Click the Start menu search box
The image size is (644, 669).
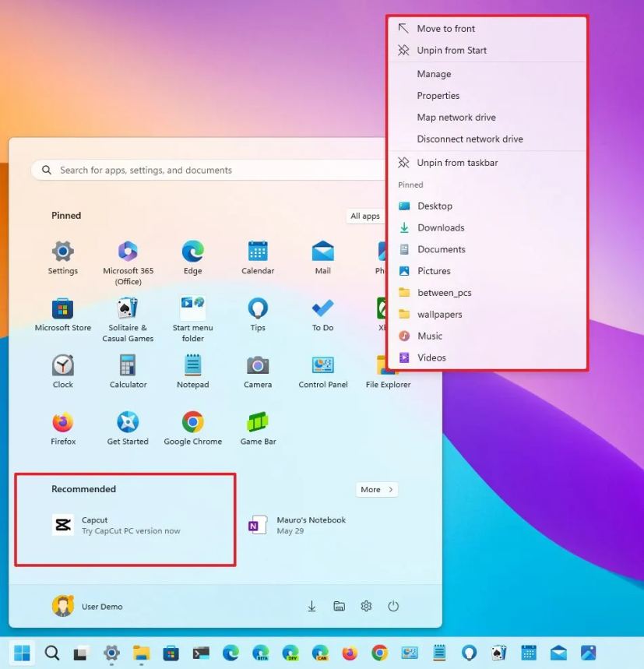[209, 171]
